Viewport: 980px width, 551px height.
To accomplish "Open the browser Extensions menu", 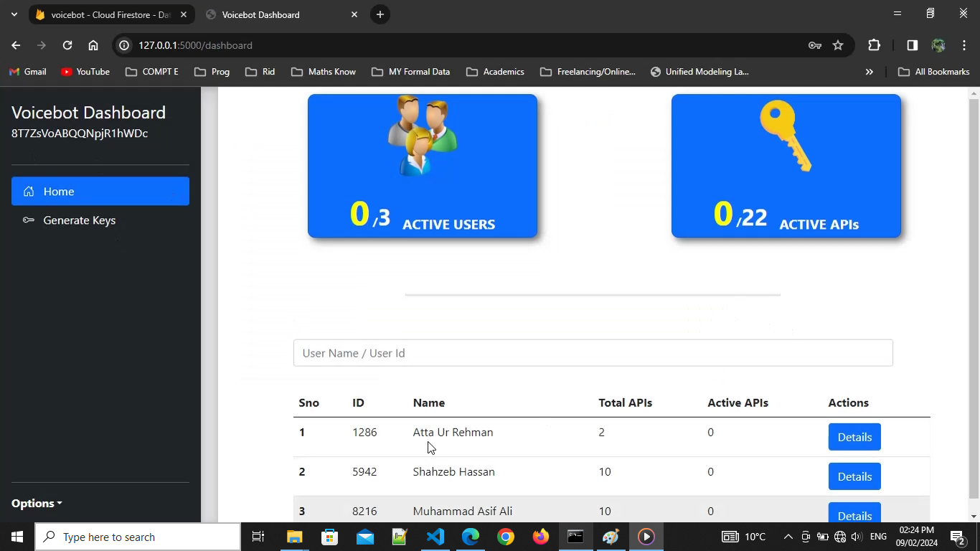I will [874, 45].
